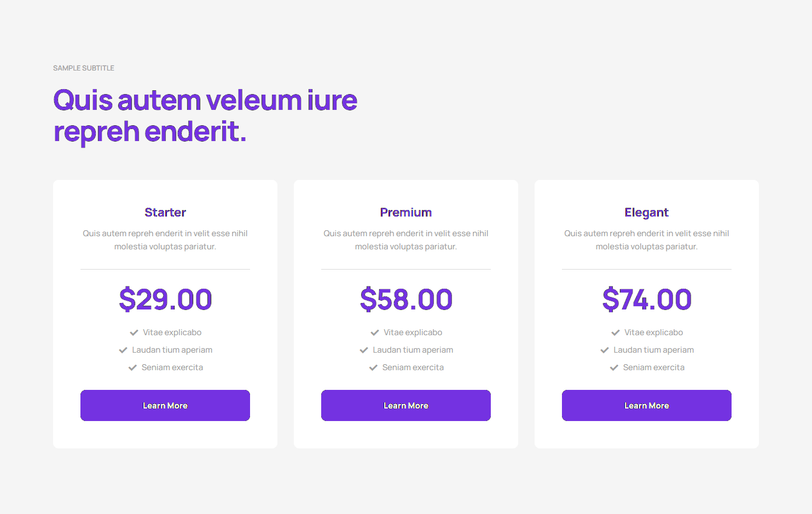Click the checkmark beside Laudan tium aperiam in Premium
Viewport: 812px width, 514px height.
point(363,349)
